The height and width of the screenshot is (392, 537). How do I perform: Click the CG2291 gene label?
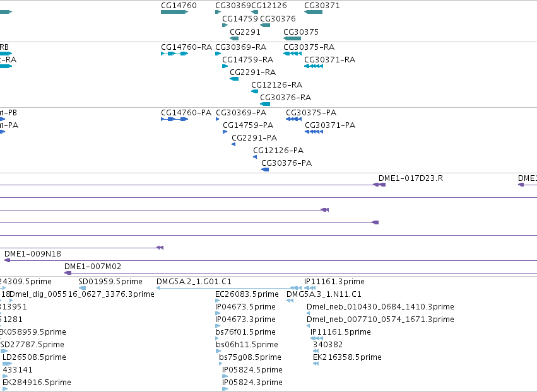[245, 32]
